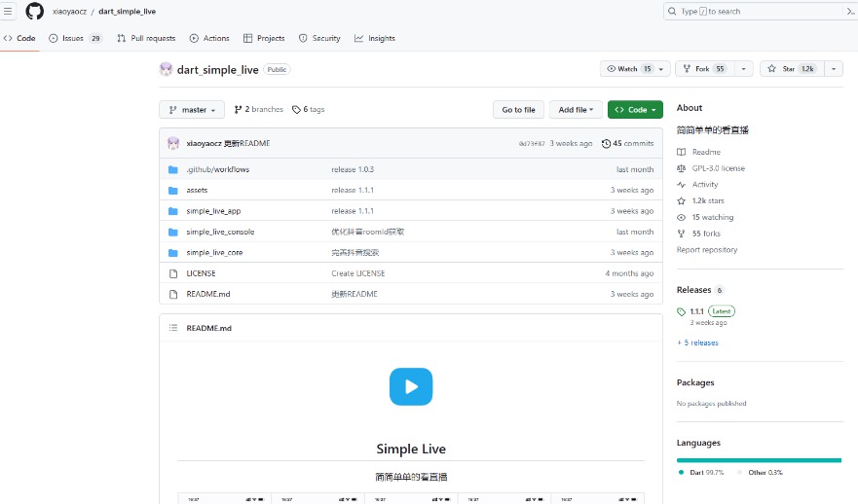Click the Activity pulse icon

click(x=682, y=185)
